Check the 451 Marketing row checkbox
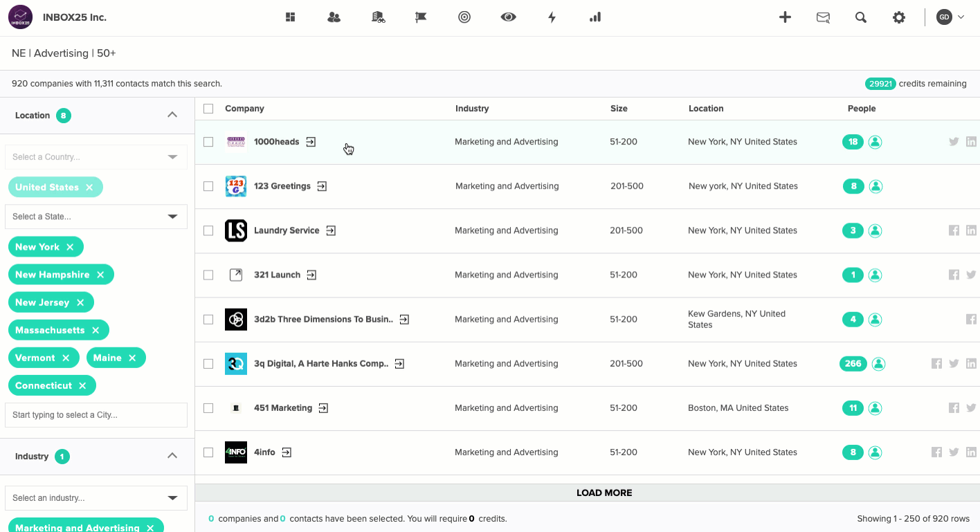 click(x=208, y=408)
